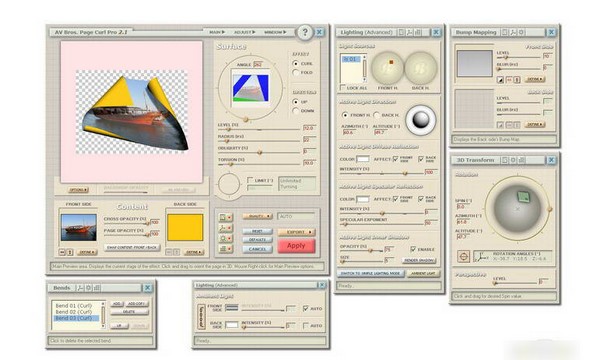
Task: Open Define dropdown for bump map back side
Action: click(535, 125)
